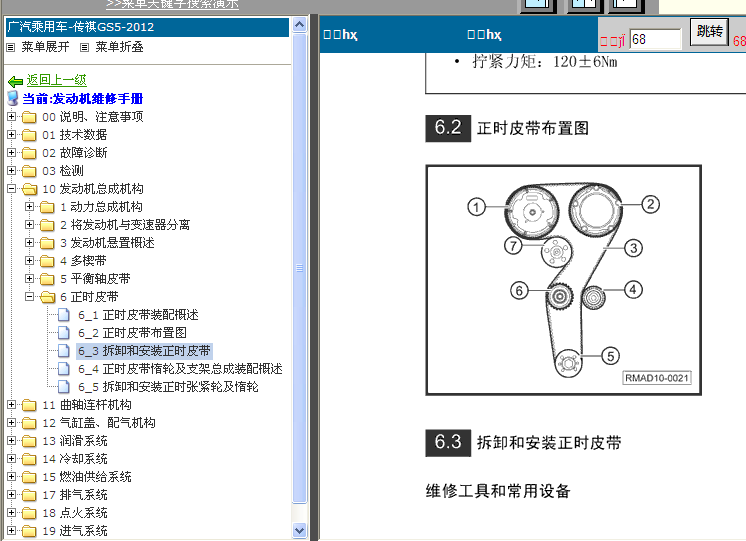Expand the 1 动力总成机构 subfolder
746x541 pixels.
point(29,207)
